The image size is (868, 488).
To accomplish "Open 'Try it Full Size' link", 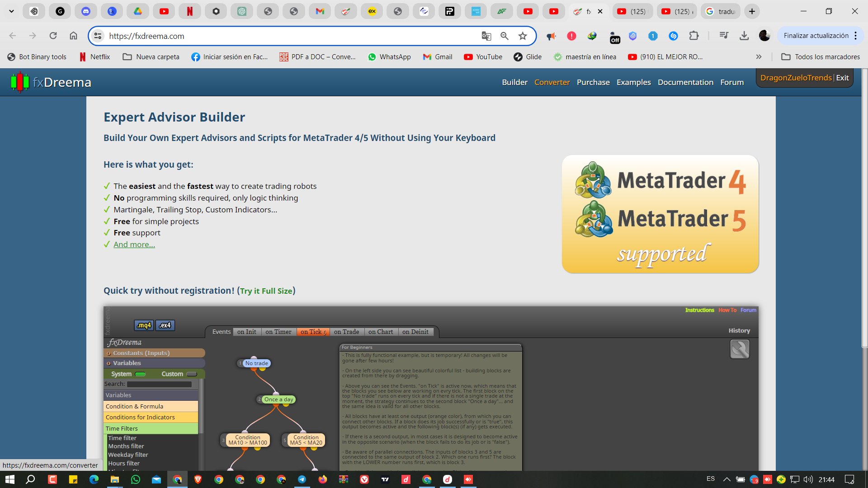I will pos(266,291).
